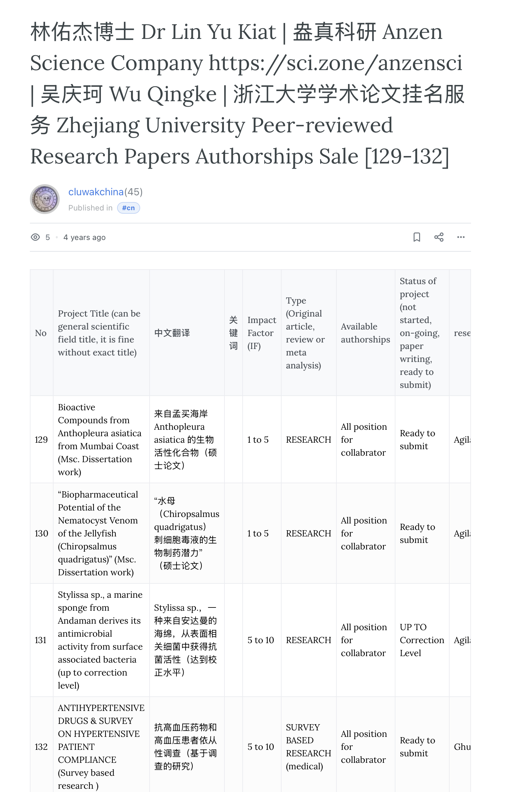Open cluwakchina's profile avatar
Viewport: 532px width, 792px height.
point(45,199)
